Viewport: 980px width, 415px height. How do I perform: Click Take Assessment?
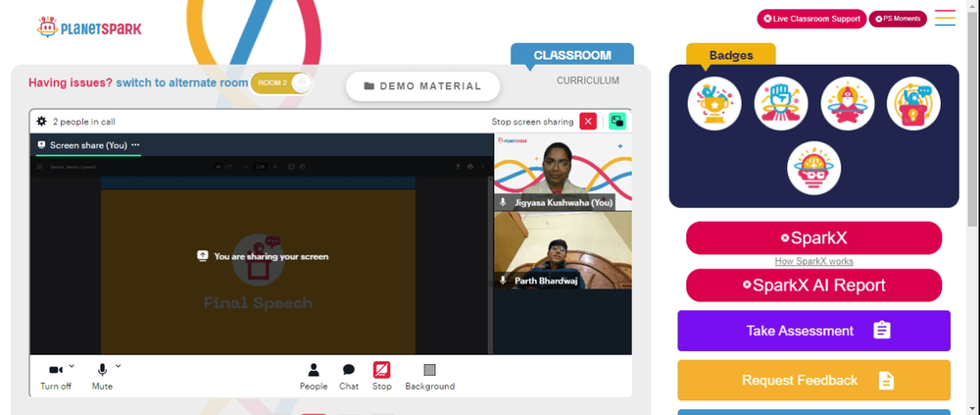pos(813,331)
